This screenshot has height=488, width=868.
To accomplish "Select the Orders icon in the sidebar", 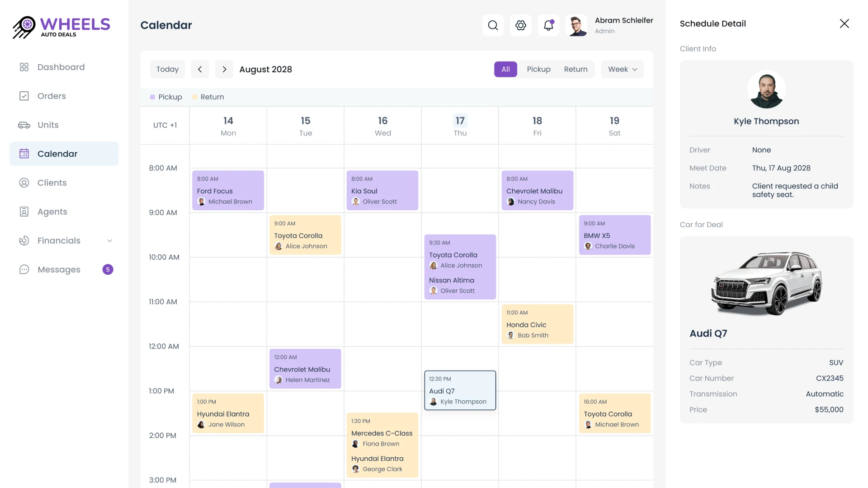I will (24, 96).
